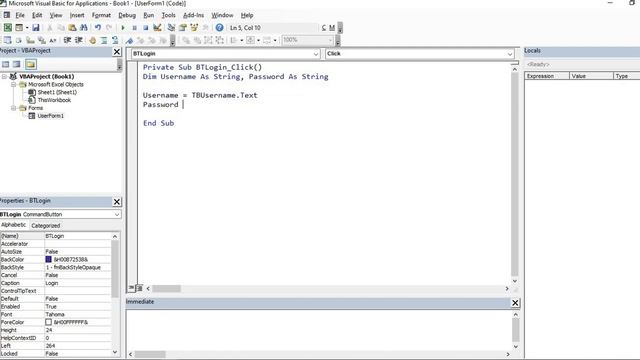Open the BTLogin object dropdown
The image size is (640, 360).
[316, 54]
